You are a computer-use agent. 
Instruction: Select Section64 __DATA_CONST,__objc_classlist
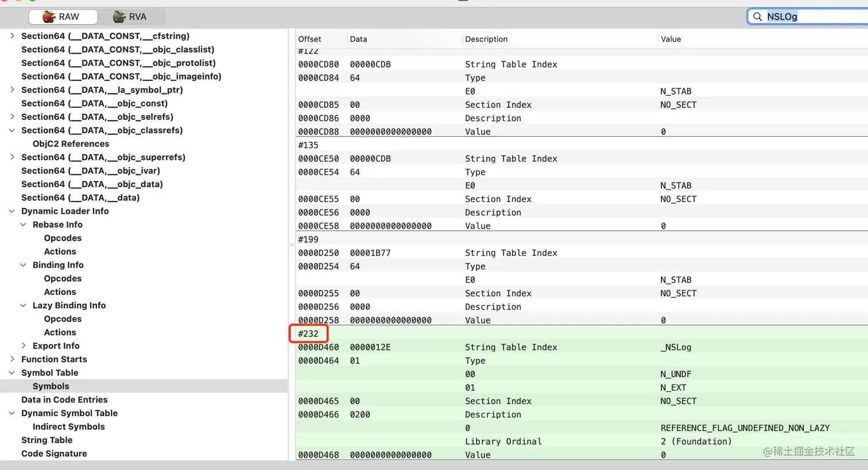point(118,49)
